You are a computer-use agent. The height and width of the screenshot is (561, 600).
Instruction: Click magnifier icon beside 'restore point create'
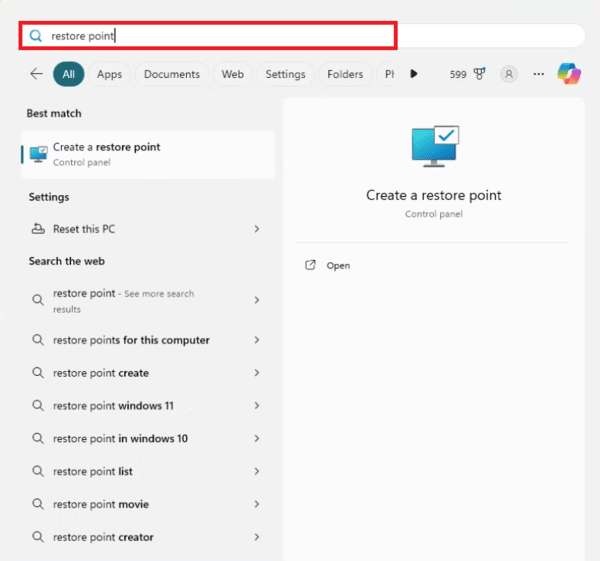[38, 372]
